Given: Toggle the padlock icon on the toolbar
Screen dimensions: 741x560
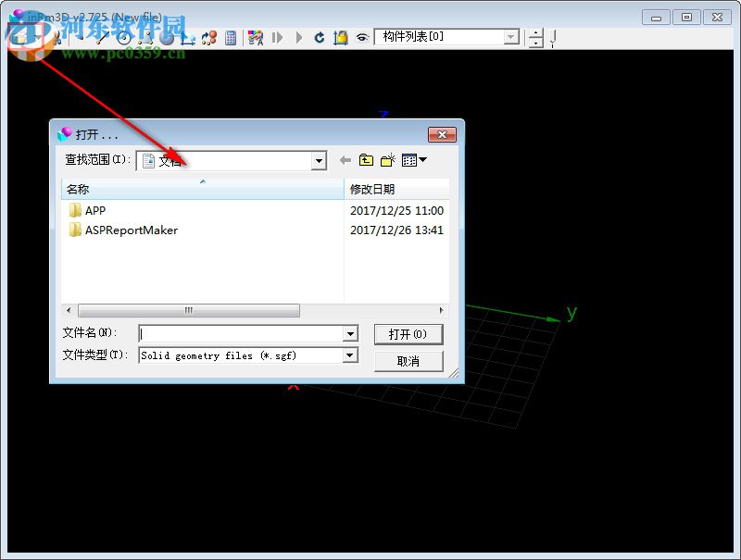Looking at the screenshot, I should click(340, 38).
